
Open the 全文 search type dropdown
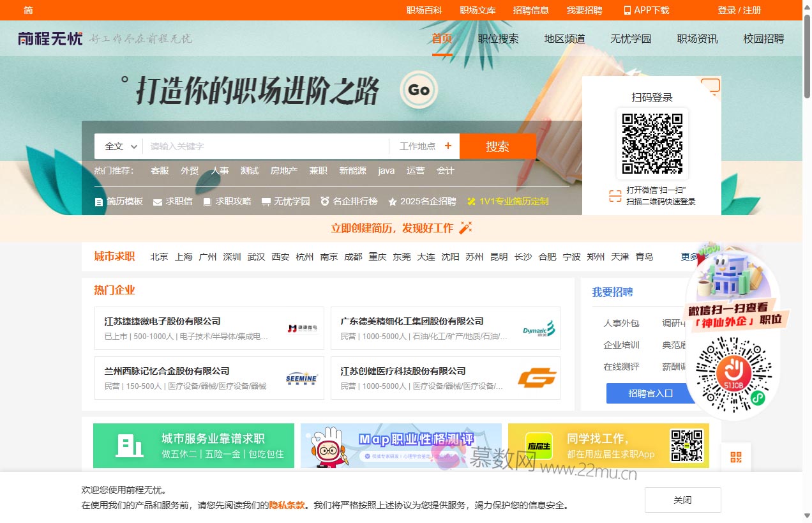(x=118, y=146)
